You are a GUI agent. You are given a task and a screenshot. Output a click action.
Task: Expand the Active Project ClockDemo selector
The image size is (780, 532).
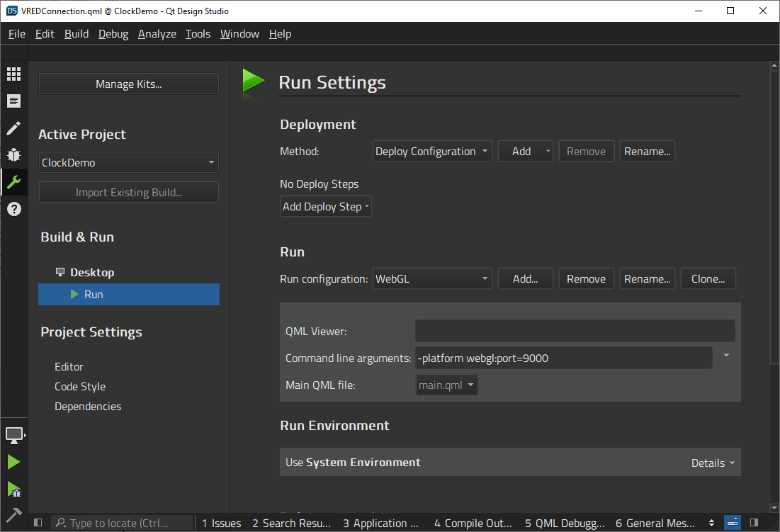click(128, 162)
